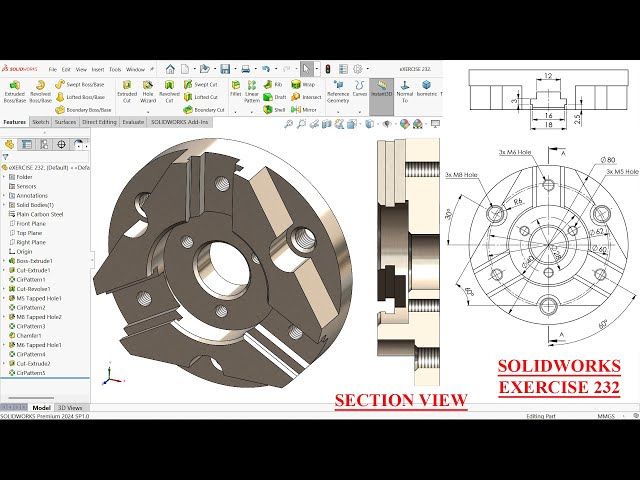
Task: Open the FeatureManager design tree tab
Action: pyautogui.click(x=9, y=144)
